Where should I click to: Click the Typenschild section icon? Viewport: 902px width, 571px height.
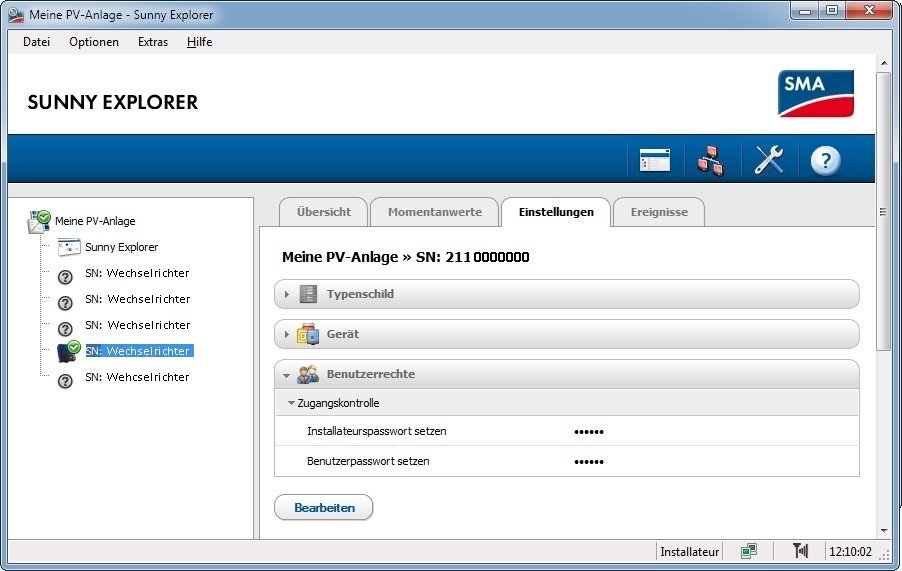[x=308, y=294]
